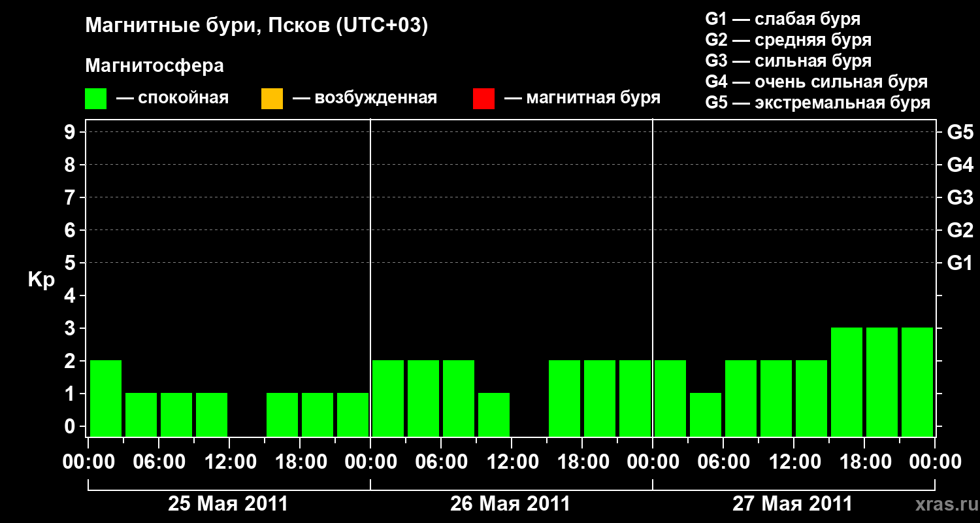The image size is (980, 523).
Task: Click the '18:00' time label under 27 Мая
Action: (x=864, y=462)
